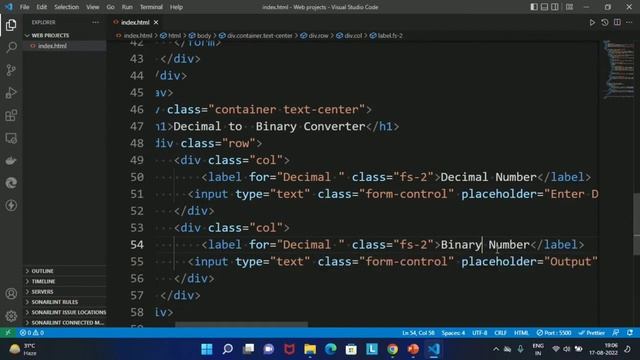Click the remote window indicator in status bar
Image resolution: width=640 pixels, height=360 pixels.
pyautogui.click(x=8, y=333)
